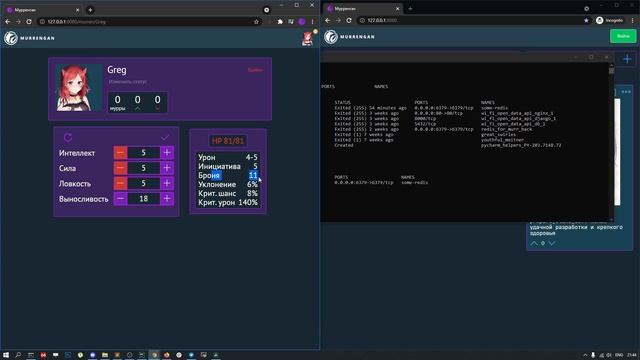Viewport: 640px width, 360px height.
Task: Open Firefox from the taskbar
Action: coord(167,355)
